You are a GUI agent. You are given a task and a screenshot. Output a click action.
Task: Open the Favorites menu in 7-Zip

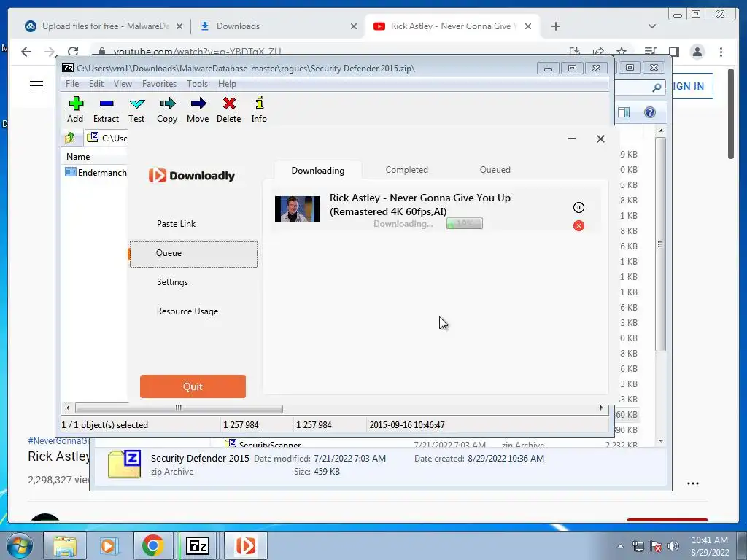point(159,84)
